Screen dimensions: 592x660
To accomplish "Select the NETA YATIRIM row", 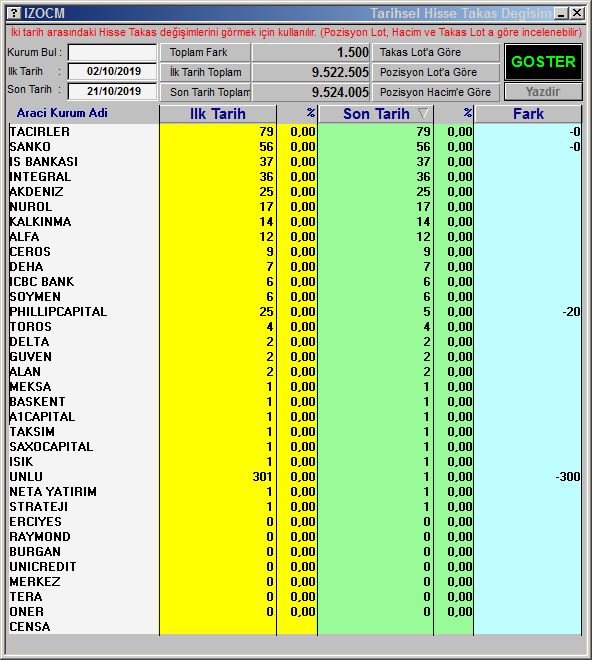I will coord(295,492).
